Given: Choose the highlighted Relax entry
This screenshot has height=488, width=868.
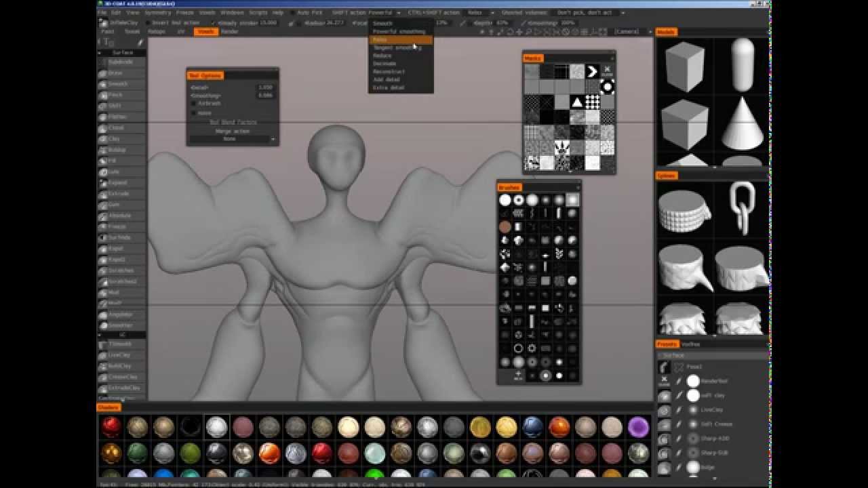Looking at the screenshot, I should (x=400, y=39).
